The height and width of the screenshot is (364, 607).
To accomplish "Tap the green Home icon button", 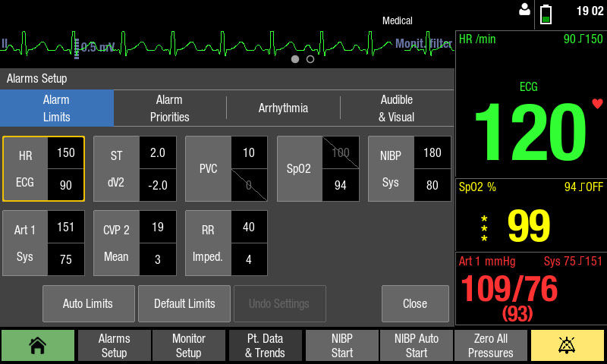I will coord(37,346).
